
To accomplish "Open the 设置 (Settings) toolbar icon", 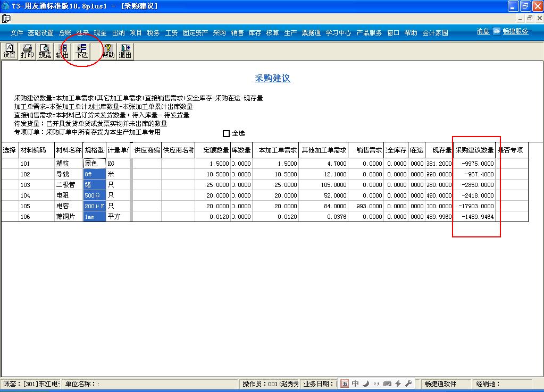I will point(10,51).
